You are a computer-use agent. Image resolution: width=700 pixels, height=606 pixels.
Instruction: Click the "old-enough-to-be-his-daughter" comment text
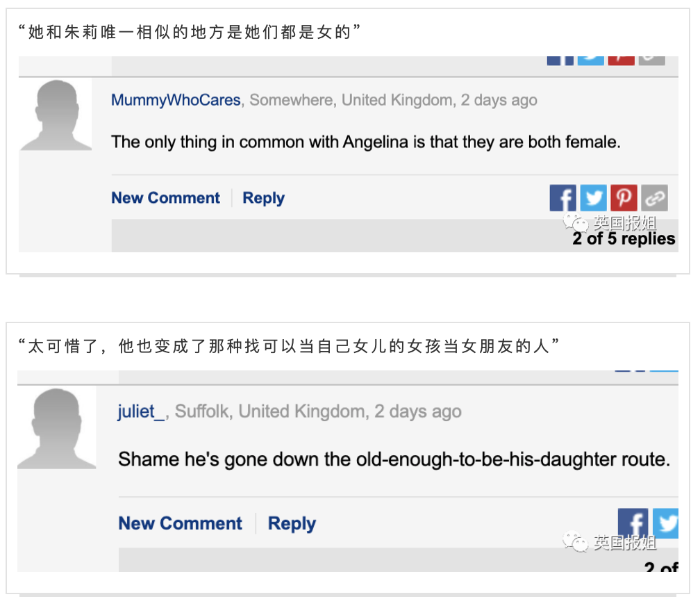(394, 459)
